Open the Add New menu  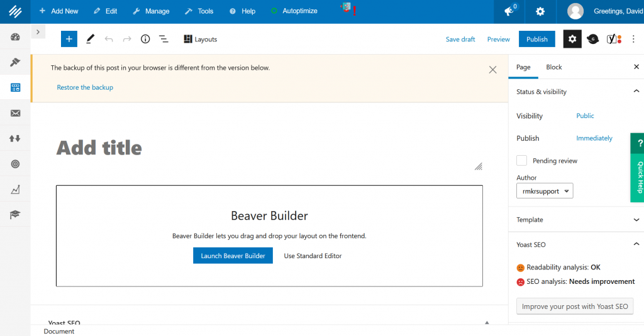click(x=58, y=11)
